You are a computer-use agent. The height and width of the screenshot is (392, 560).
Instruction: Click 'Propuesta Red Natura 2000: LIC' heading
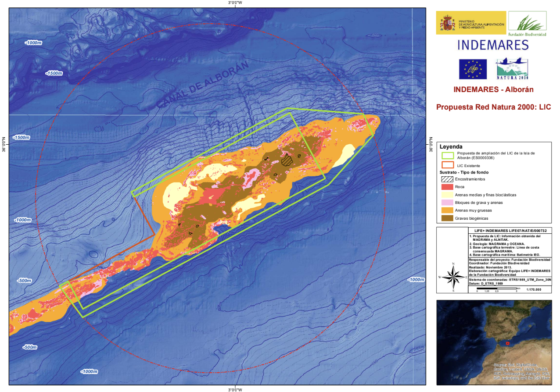pos(493,107)
